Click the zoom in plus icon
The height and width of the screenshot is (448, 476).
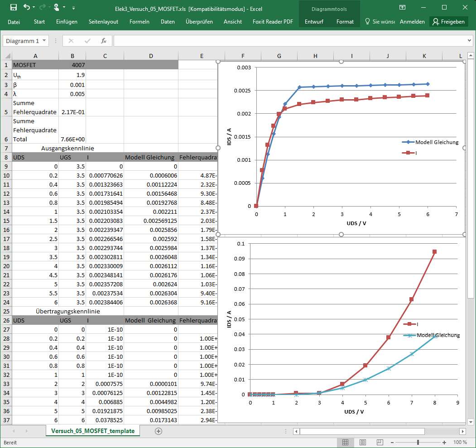(444, 442)
